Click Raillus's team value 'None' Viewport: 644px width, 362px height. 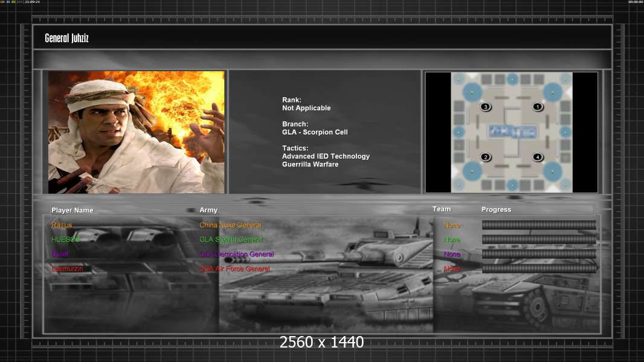(452, 225)
